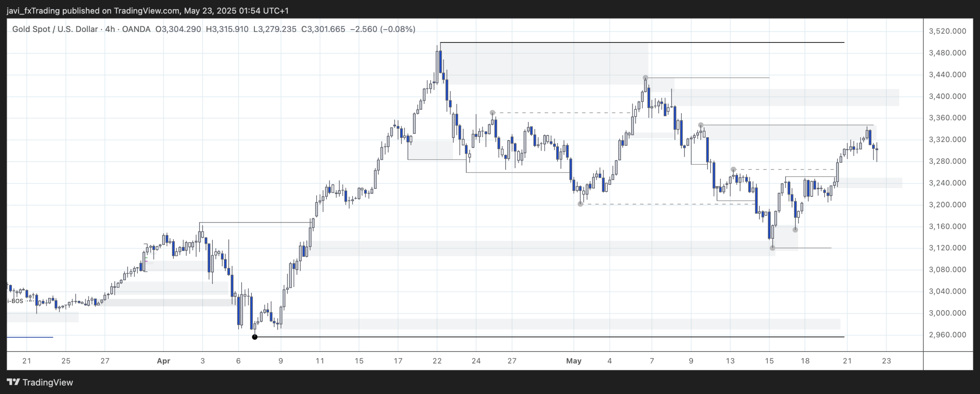Click the low value 'L3,279.235'
The width and height of the screenshot is (980, 394).
point(275,29)
